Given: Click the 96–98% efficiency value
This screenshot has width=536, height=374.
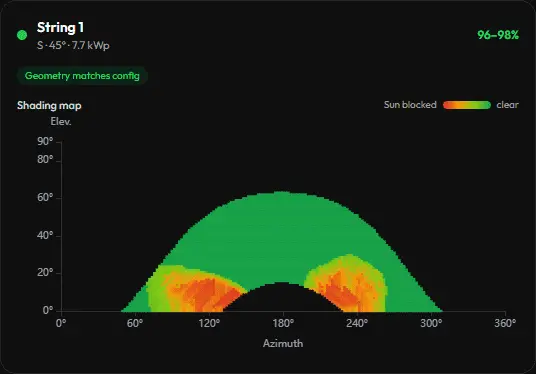Looking at the screenshot, I should coord(498,35).
